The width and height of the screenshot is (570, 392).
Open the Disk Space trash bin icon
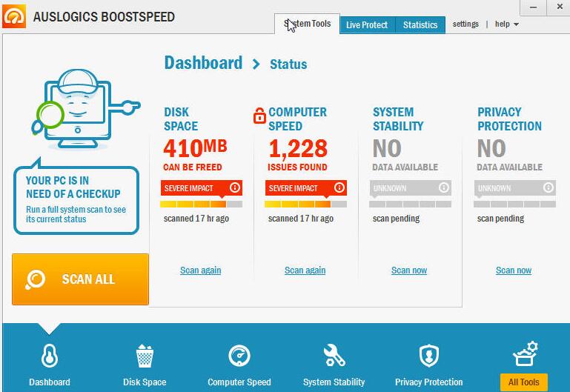click(145, 356)
